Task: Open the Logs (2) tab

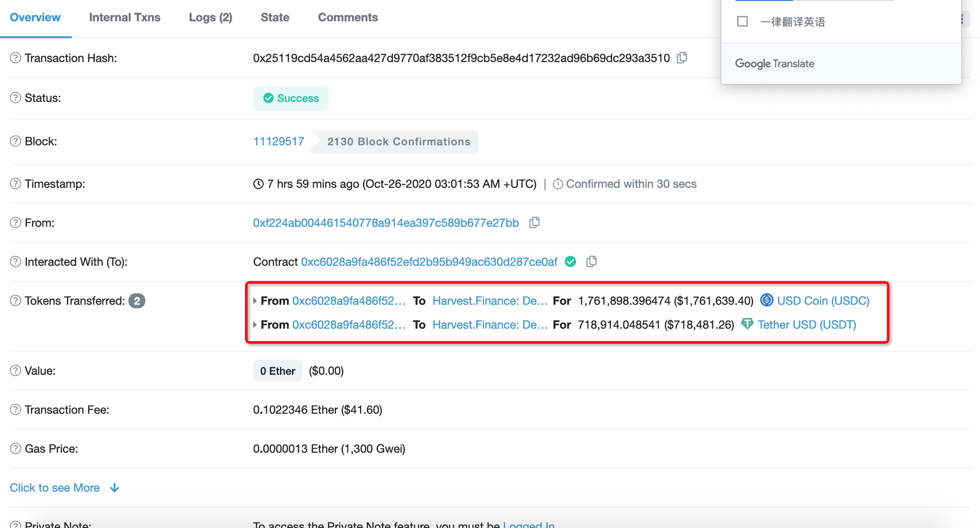Action: click(210, 17)
